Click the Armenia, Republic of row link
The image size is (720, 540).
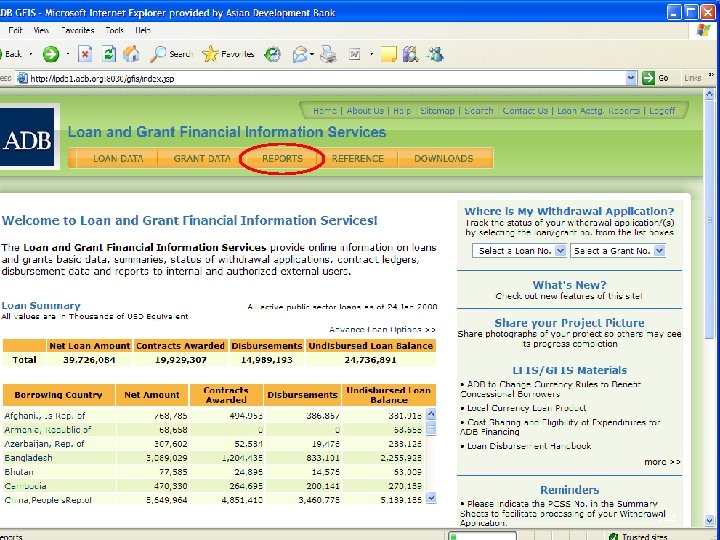[48, 430]
